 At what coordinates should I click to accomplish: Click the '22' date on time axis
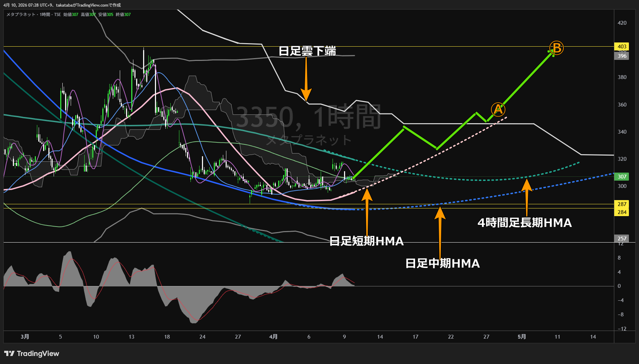coord(451,337)
